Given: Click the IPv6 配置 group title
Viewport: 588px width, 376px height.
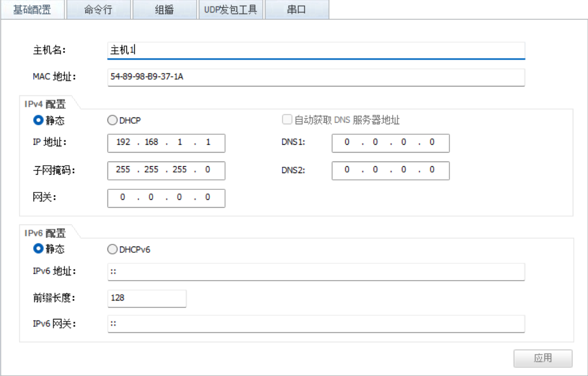Looking at the screenshot, I should (x=45, y=233).
